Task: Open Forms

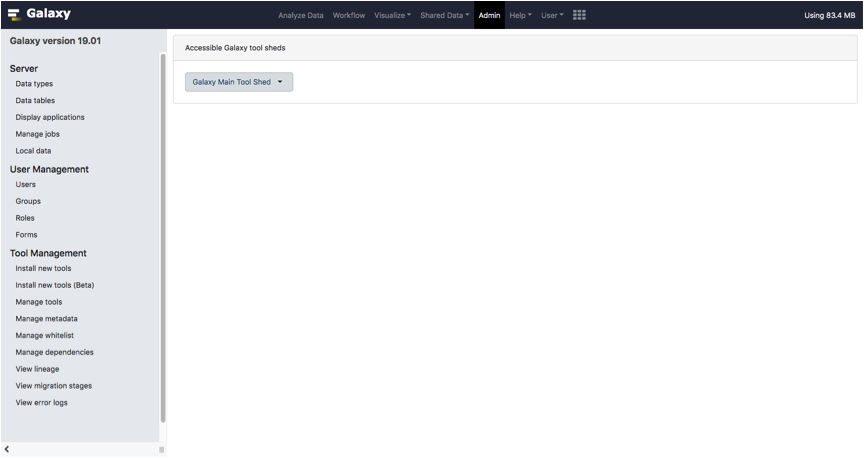Action: (26, 235)
